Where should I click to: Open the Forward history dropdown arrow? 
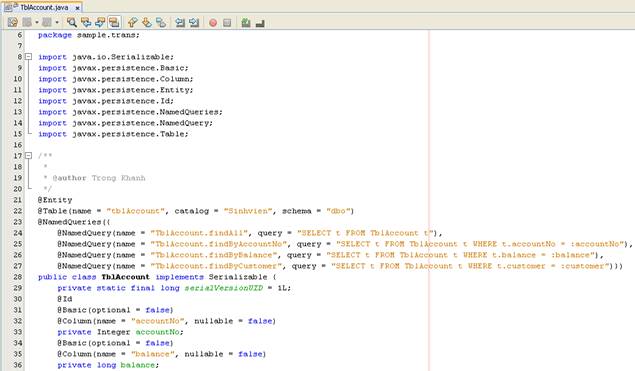57,23
